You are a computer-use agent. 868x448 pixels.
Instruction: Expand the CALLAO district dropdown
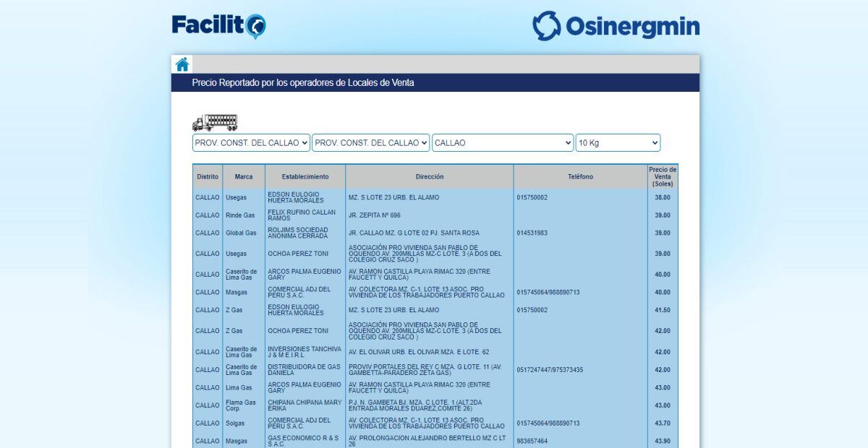pyautogui.click(x=502, y=142)
